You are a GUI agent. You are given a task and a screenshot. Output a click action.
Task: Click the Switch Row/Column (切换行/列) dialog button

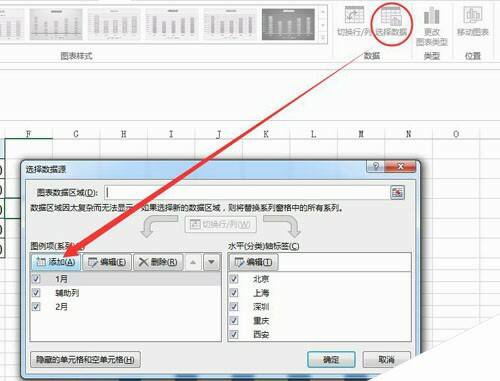click(x=220, y=224)
